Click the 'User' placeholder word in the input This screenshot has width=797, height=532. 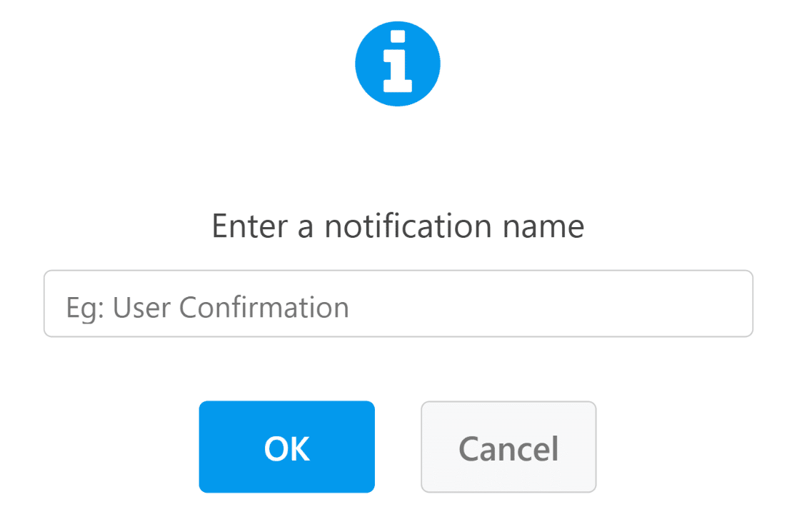(x=141, y=308)
